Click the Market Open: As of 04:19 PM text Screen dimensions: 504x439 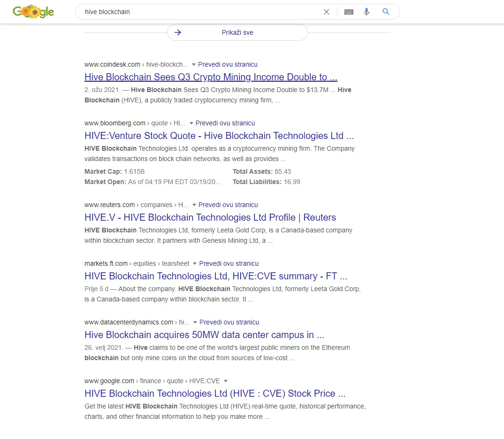[153, 182]
